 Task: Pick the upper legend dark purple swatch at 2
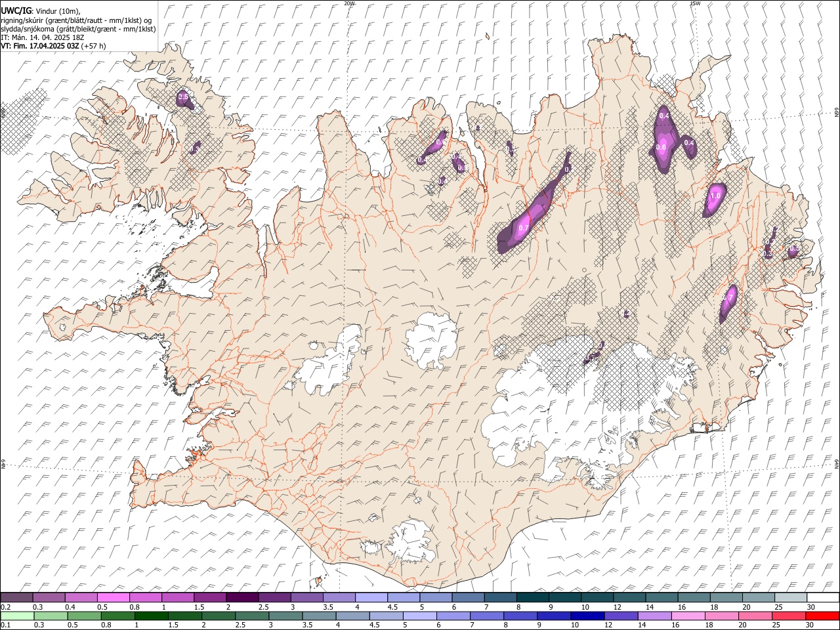click(x=241, y=598)
